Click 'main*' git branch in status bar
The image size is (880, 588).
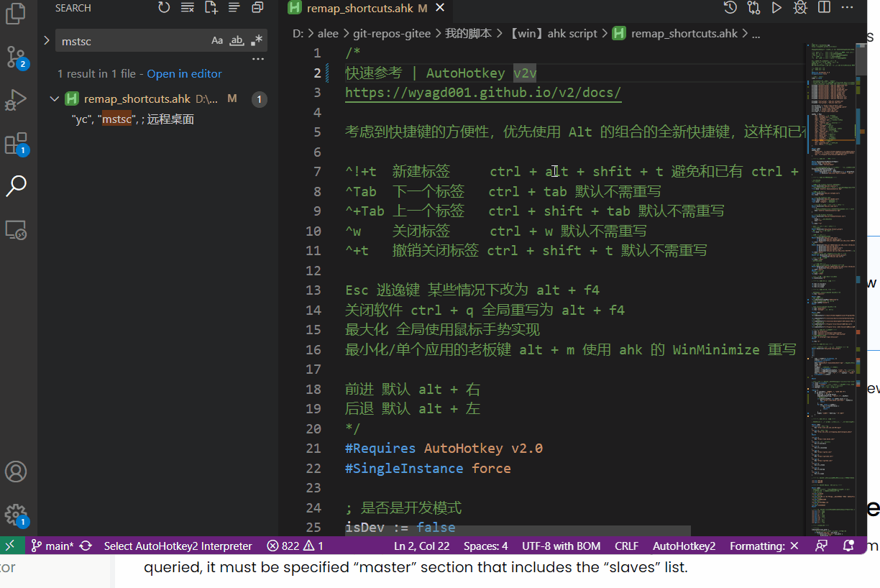(x=52, y=546)
